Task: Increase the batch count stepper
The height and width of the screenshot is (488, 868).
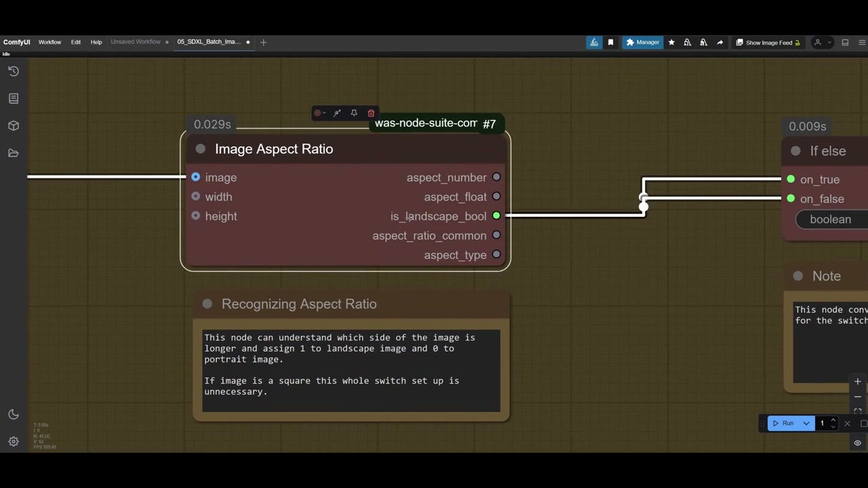Action: click(x=833, y=420)
